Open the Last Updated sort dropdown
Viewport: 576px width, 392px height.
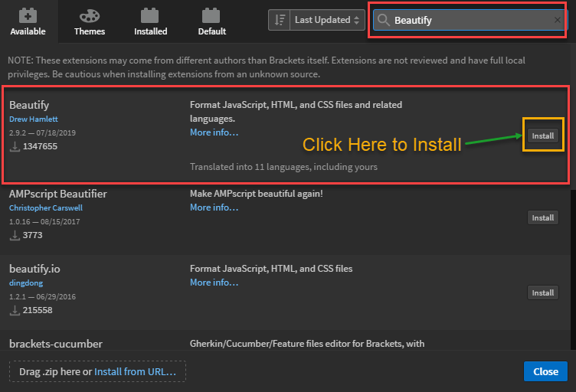pos(327,20)
